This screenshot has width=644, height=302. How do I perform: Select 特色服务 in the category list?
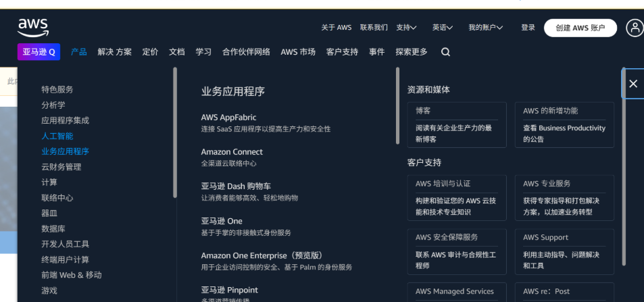[57, 90]
